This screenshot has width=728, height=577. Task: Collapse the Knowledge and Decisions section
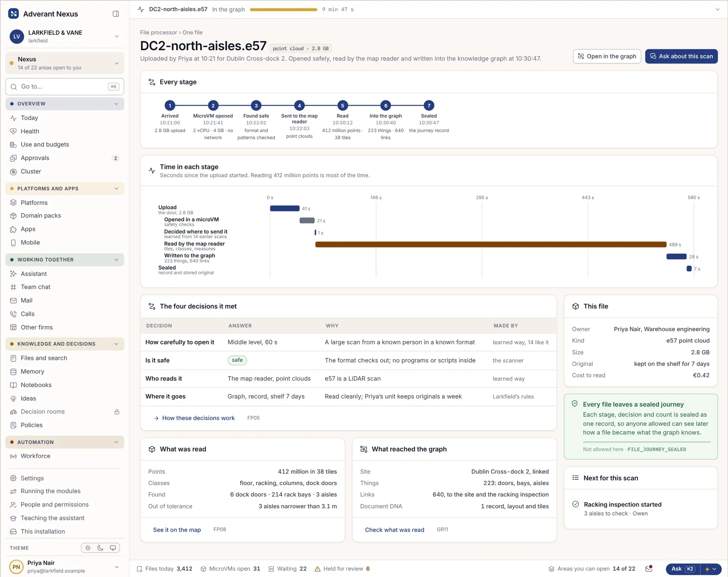[x=65, y=344]
